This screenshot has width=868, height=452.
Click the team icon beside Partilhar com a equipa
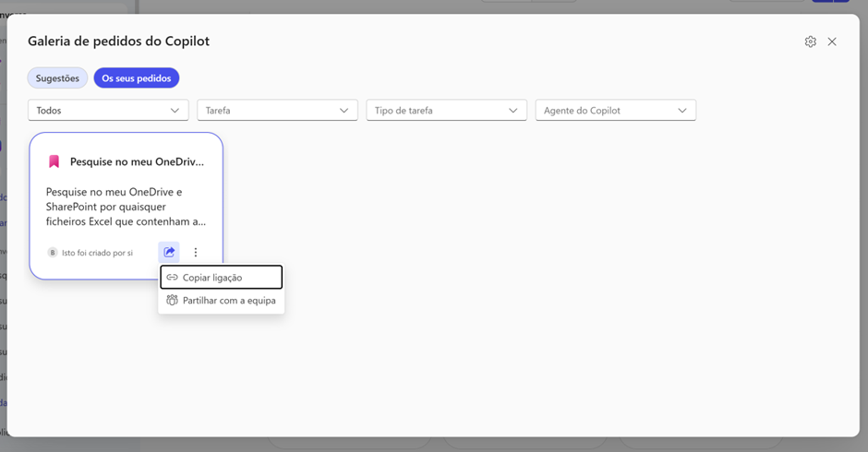click(x=172, y=300)
